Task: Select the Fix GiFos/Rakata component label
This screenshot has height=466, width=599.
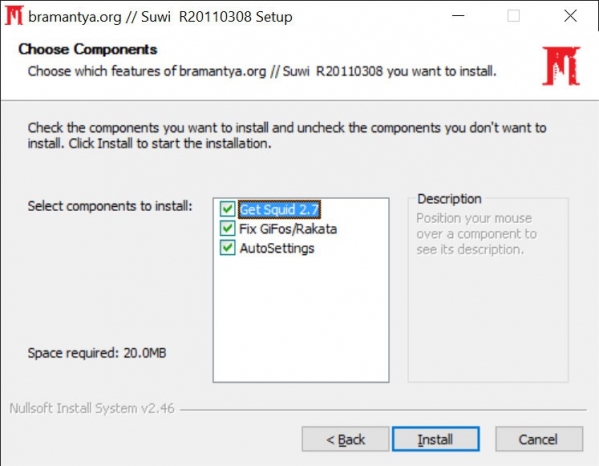Action: coord(288,229)
